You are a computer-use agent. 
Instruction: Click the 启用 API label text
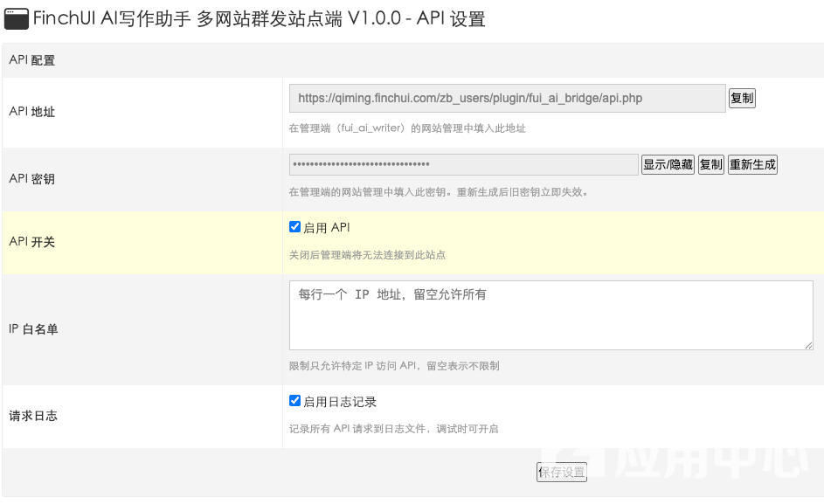[x=327, y=228]
